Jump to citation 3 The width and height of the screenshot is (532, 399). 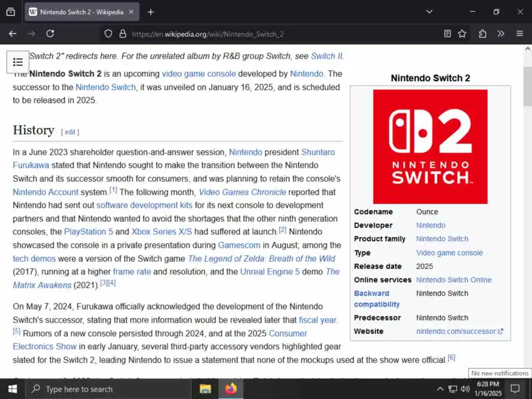click(104, 283)
